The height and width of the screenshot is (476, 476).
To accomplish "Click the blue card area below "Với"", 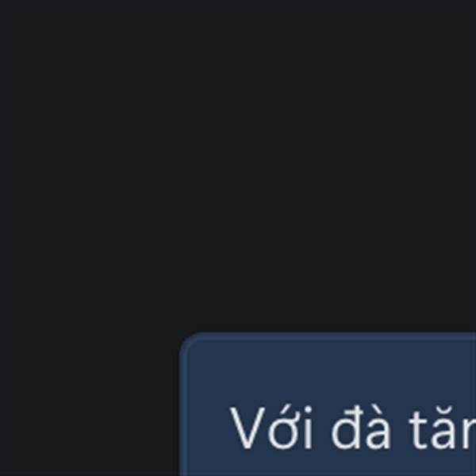I will click(x=271, y=464).
